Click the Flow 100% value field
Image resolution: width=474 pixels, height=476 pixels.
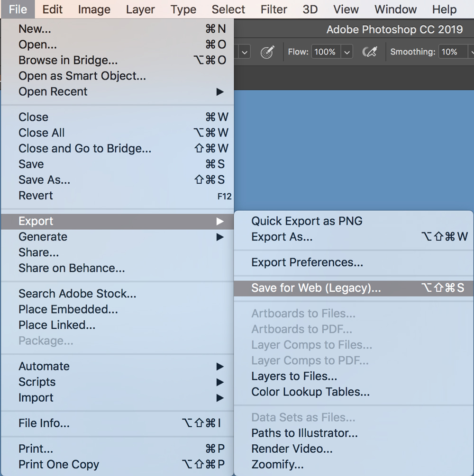pyautogui.click(x=325, y=52)
